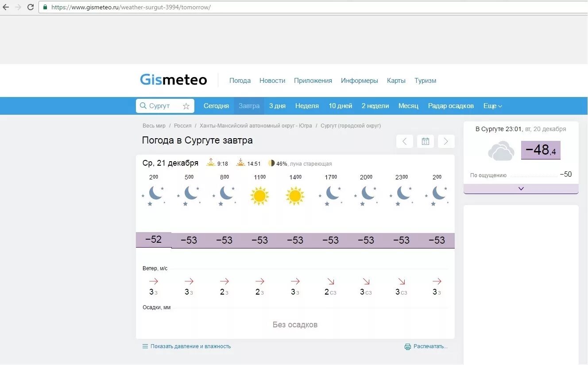This screenshot has width=588, height=365.
Task: Click the browser forward arrow
Action: click(18, 7)
